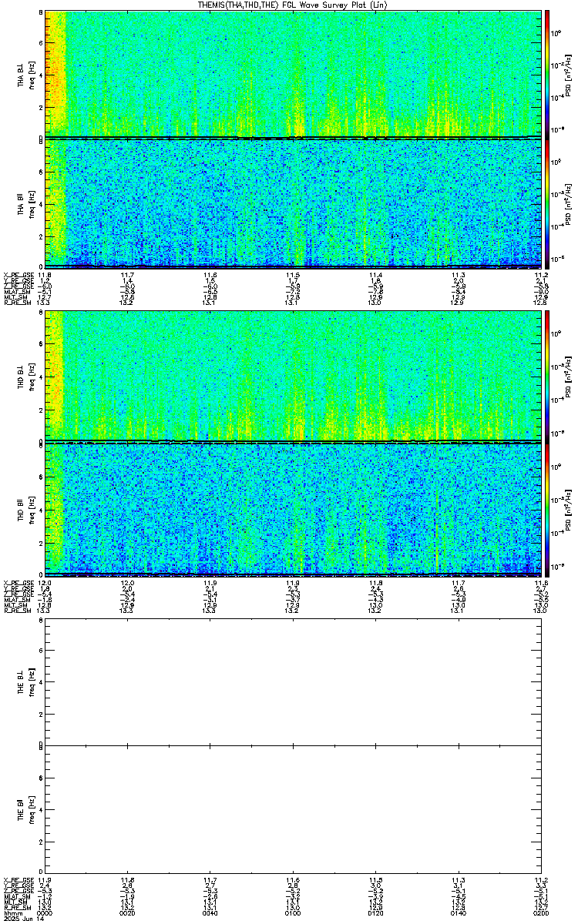Click the 'THA B⊥ freq [Hz]' axis label

25,75
